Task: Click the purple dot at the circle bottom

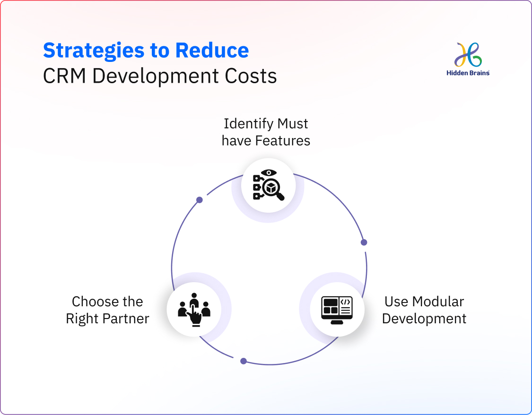Action: [244, 360]
